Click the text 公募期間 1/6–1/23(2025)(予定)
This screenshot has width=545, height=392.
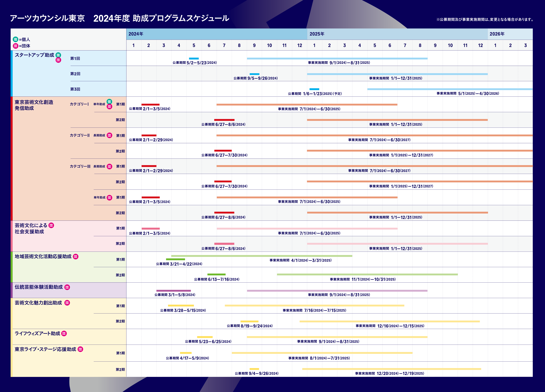[x=315, y=93]
